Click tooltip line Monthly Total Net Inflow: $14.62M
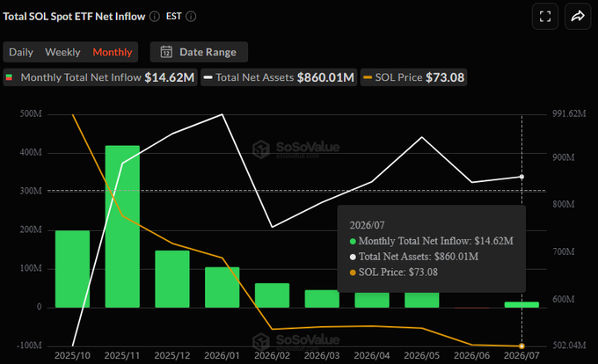Screen dimensions: 598x364 coord(431,241)
